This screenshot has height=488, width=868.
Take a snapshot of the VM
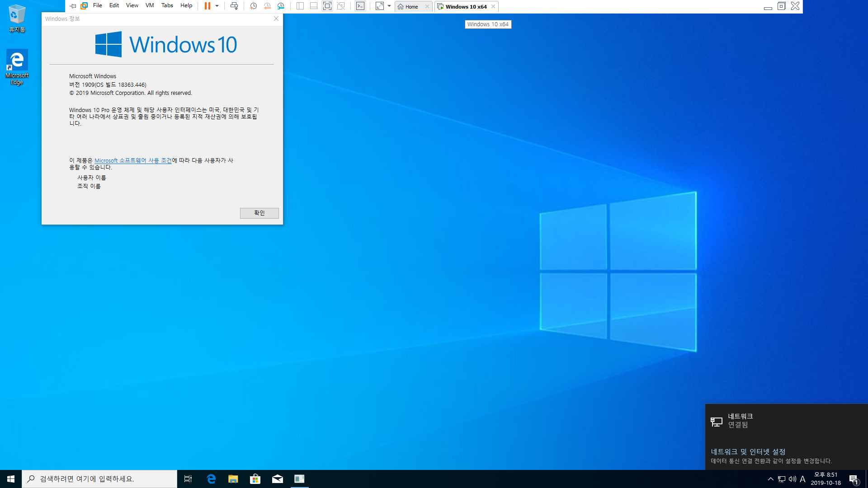pyautogui.click(x=253, y=6)
